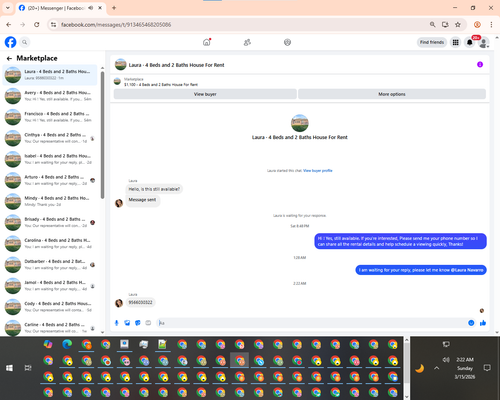Adjust volume via tray speaker icon
500x400 pixels.
click(x=446, y=360)
